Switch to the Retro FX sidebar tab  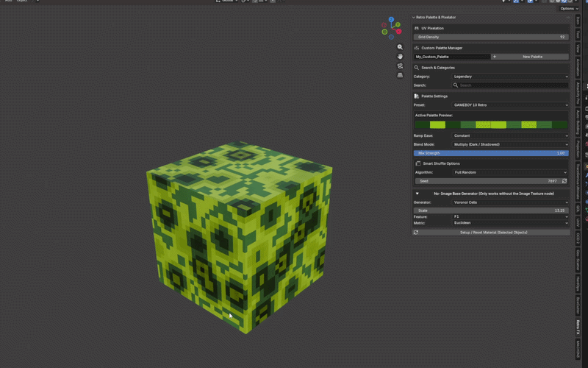[x=578, y=328]
